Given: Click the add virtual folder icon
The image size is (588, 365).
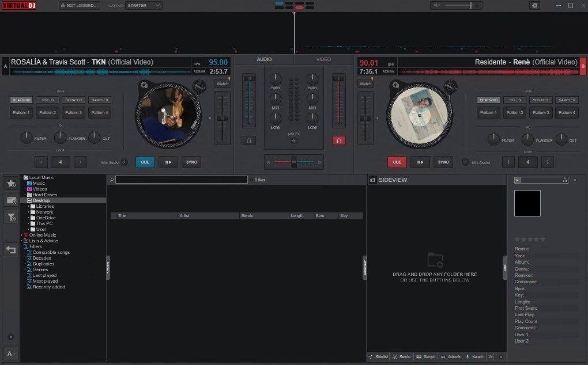Looking at the screenshot, I should click(12, 201).
